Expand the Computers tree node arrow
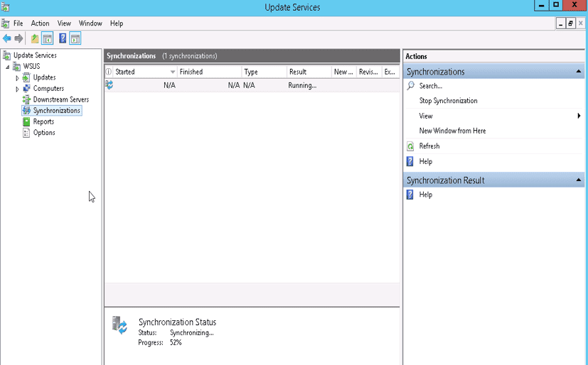Screen dimensions: 588x365 [x=18, y=89]
